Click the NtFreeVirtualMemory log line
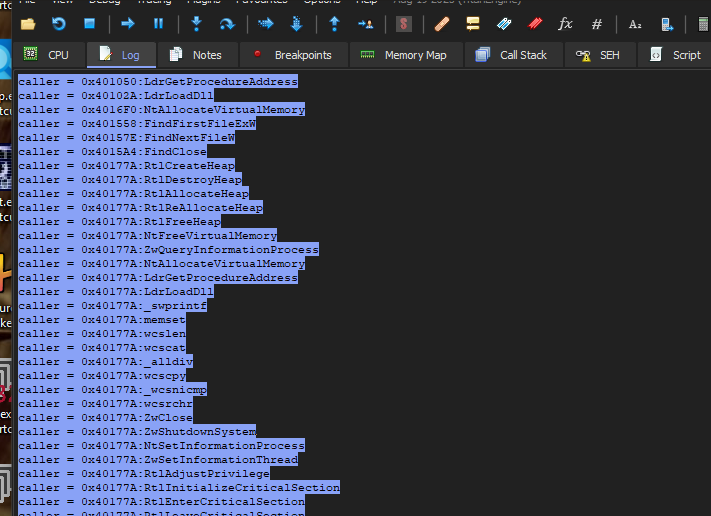711x516 pixels. pos(147,236)
